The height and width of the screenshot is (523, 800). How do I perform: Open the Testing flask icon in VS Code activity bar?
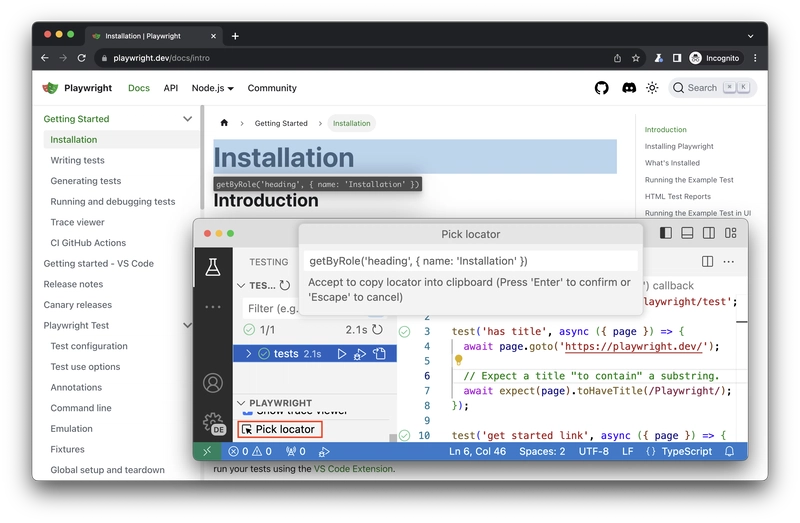point(213,267)
